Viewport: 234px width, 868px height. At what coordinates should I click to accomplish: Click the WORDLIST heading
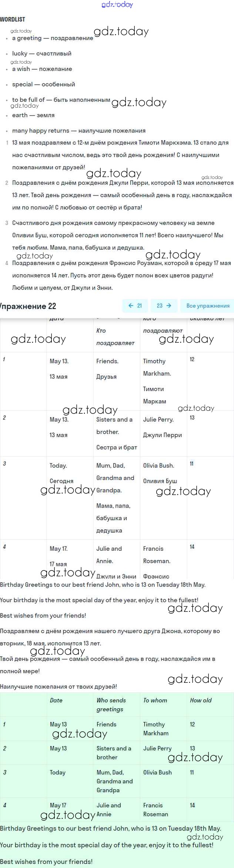coord(13,19)
